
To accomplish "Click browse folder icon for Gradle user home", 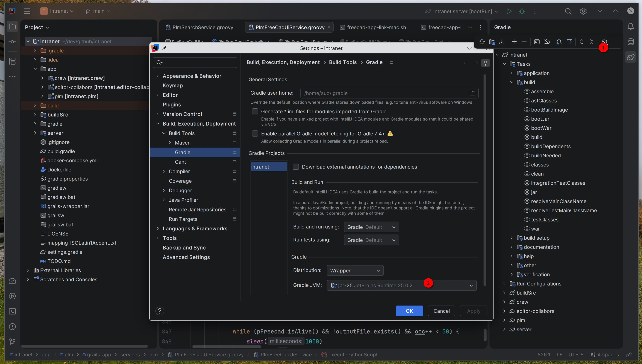I will pos(472,93).
